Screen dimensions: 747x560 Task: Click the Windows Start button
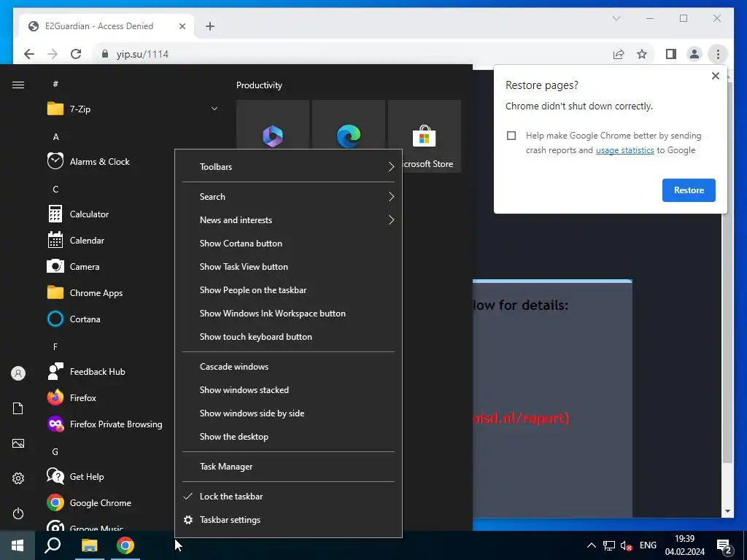[18, 545]
